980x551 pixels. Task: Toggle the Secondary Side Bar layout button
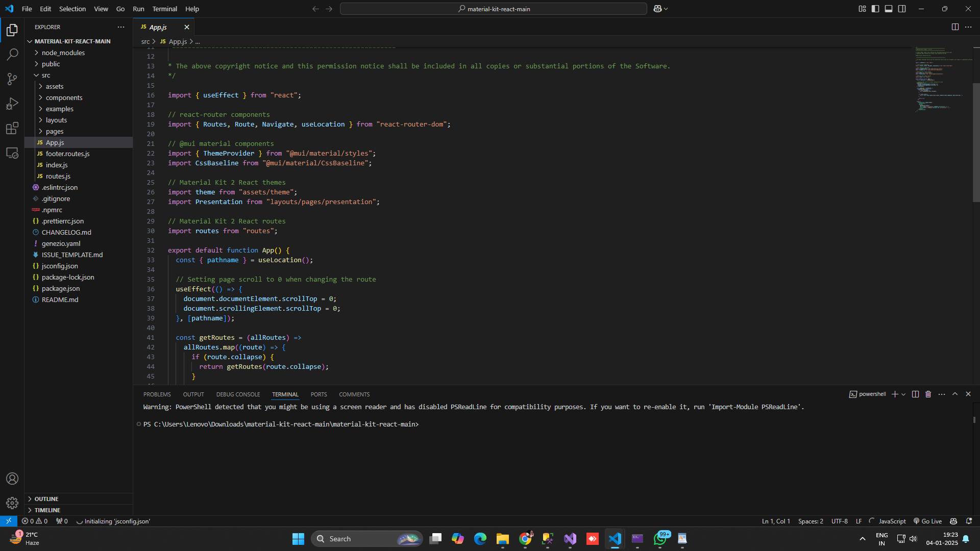(902, 9)
